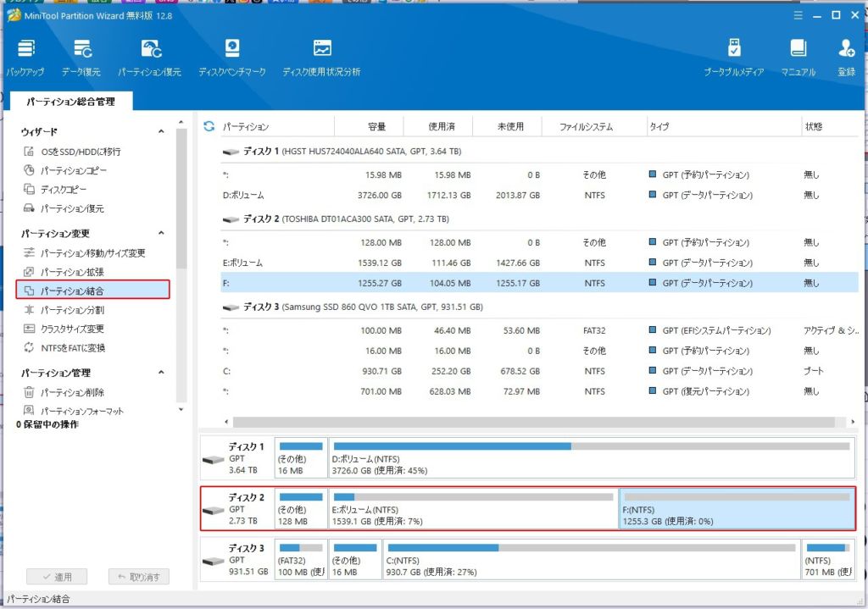Refresh the partition list with reload icon
Screen dimensions: 868x609
[209, 127]
